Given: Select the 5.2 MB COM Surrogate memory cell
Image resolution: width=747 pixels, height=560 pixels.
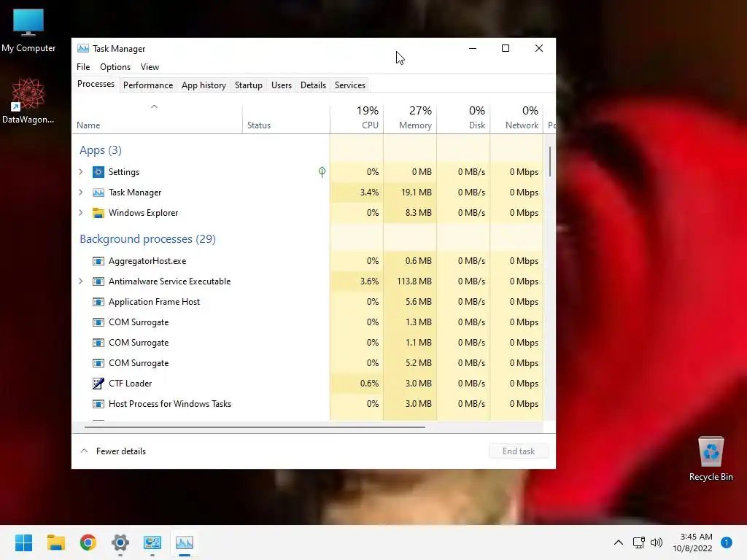Looking at the screenshot, I should click(x=410, y=363).
